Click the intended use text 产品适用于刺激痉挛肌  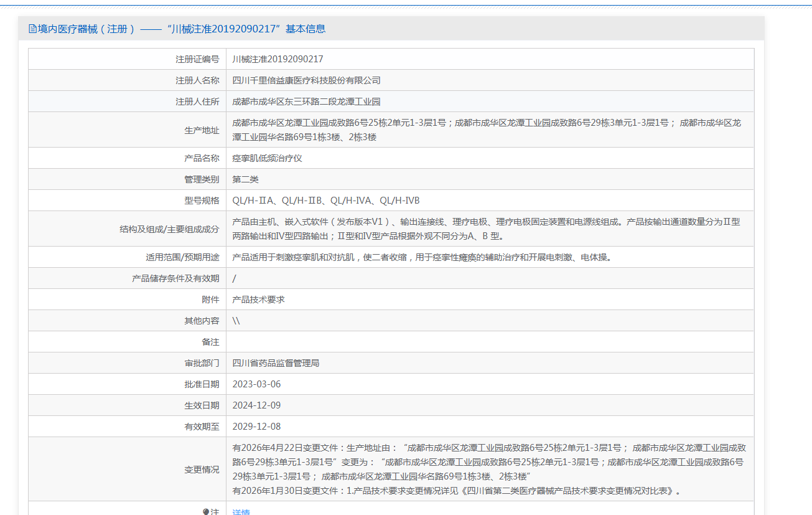422,257
